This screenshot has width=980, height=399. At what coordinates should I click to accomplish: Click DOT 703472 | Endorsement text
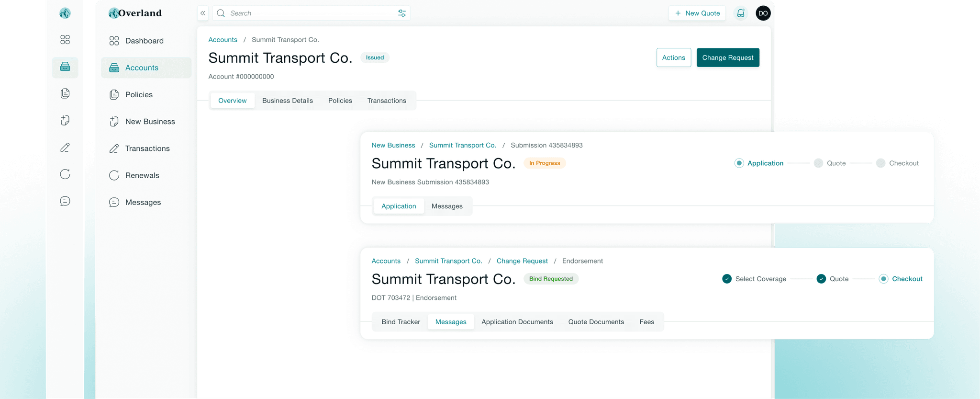414,298
